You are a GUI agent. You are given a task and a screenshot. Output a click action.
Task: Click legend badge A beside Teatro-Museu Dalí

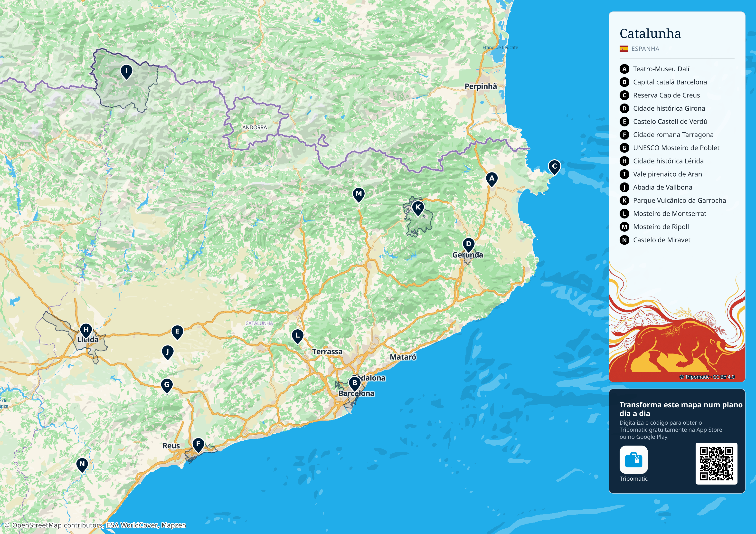pos(624,69)
